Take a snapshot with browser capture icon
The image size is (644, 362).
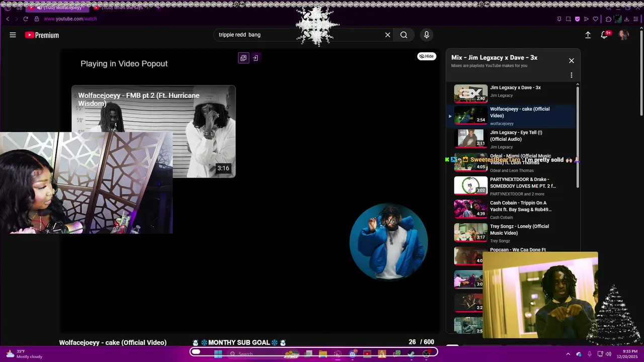(x=568, y=19)
